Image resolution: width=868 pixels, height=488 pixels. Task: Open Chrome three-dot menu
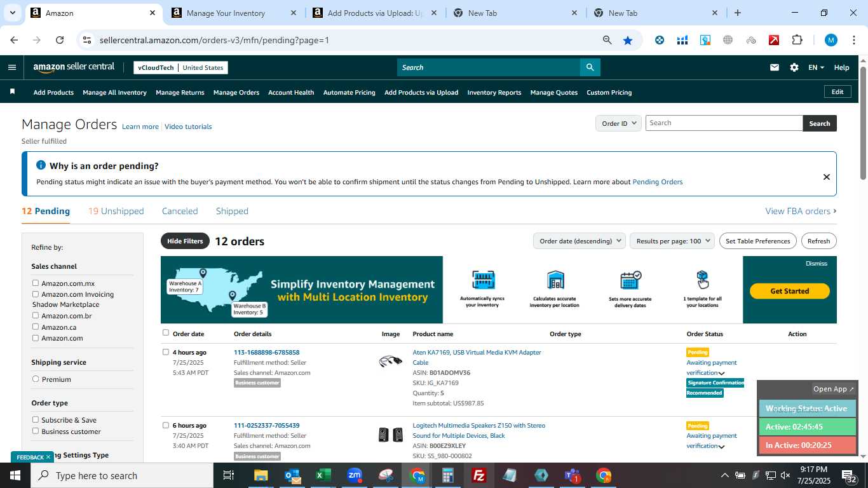click(854, 40)
